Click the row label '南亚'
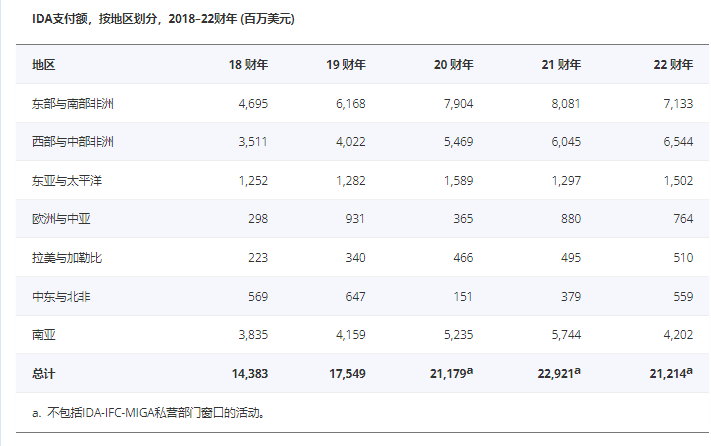 [44, 335]
